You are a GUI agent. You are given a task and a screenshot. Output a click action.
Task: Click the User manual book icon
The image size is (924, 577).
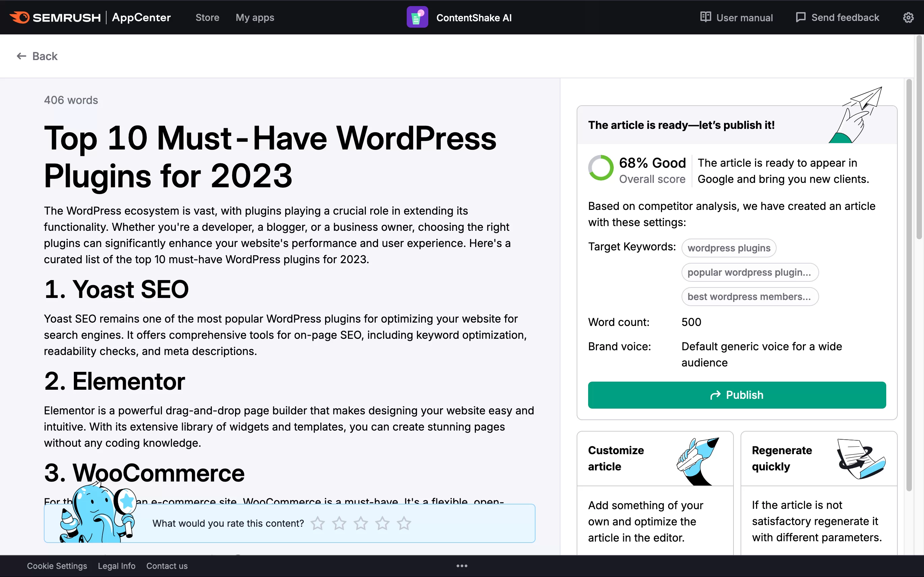705,17
